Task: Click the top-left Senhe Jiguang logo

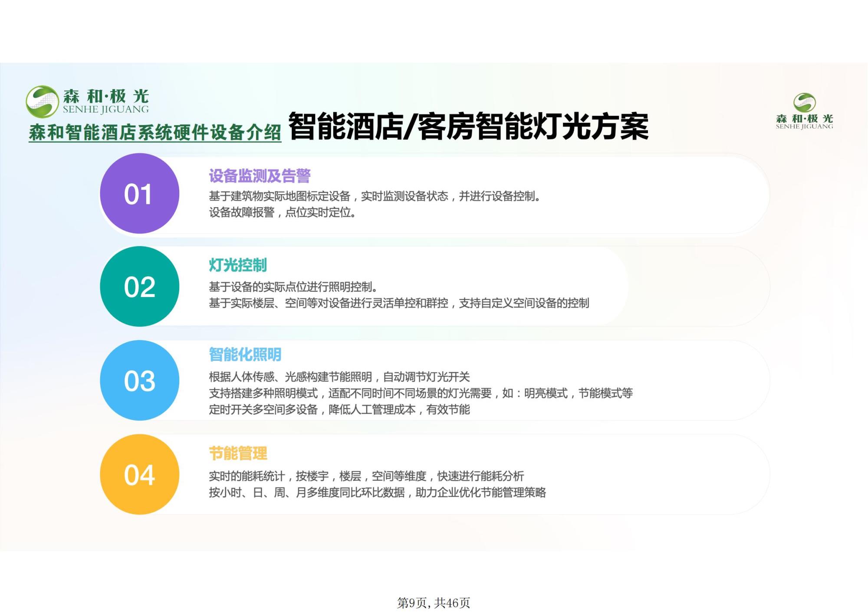Action: tap(87, 102)
